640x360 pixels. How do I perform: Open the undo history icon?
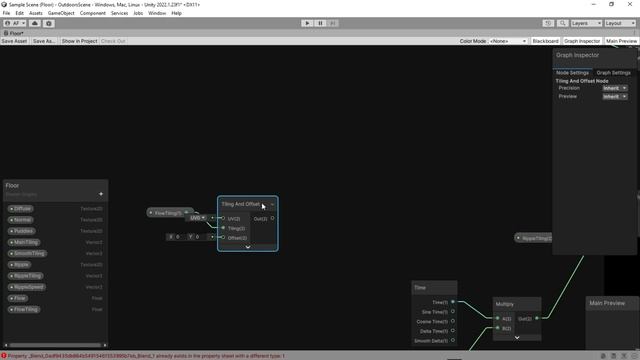point(548,23)
